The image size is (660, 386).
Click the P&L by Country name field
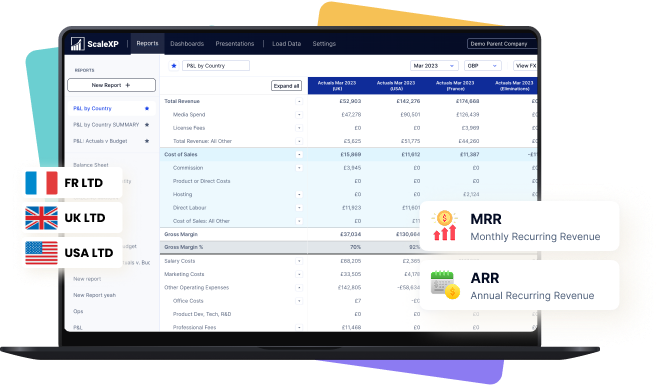[x=216, y=66]
